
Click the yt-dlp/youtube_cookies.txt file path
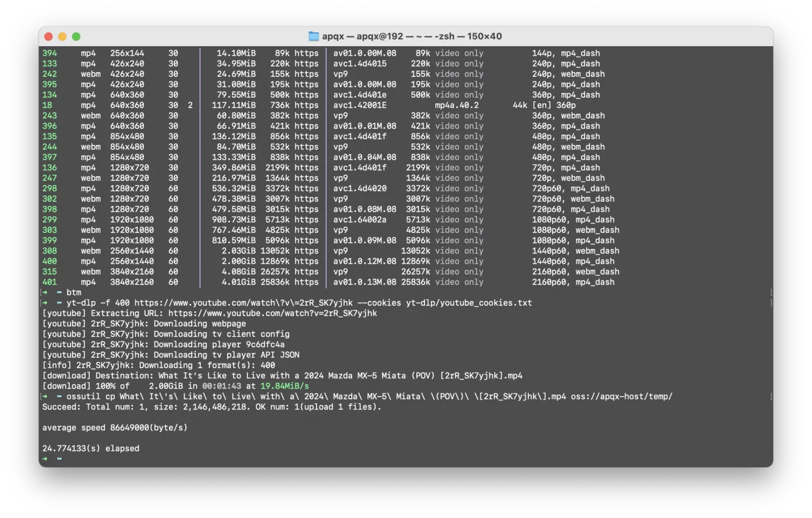tap(469, 303)
